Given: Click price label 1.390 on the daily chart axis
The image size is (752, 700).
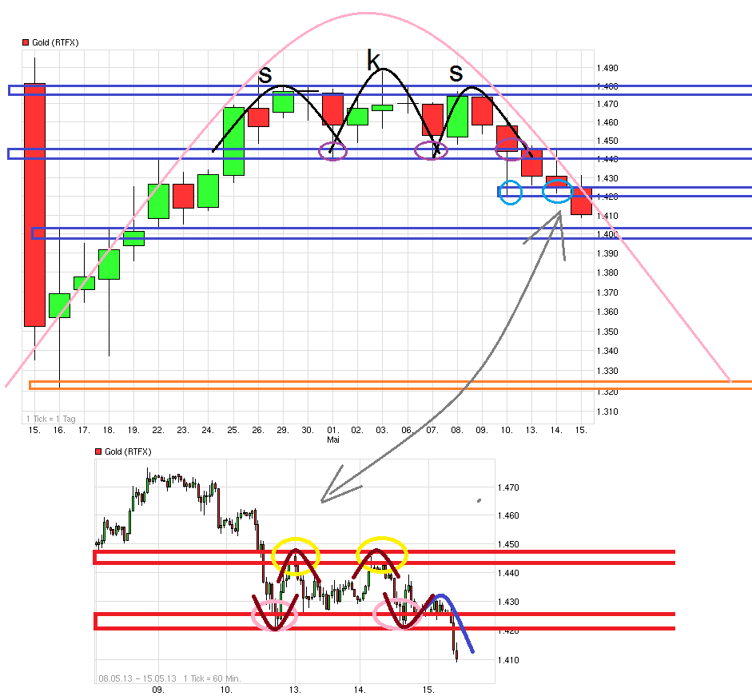Looking at the screenshot, I should click(607, 253).
